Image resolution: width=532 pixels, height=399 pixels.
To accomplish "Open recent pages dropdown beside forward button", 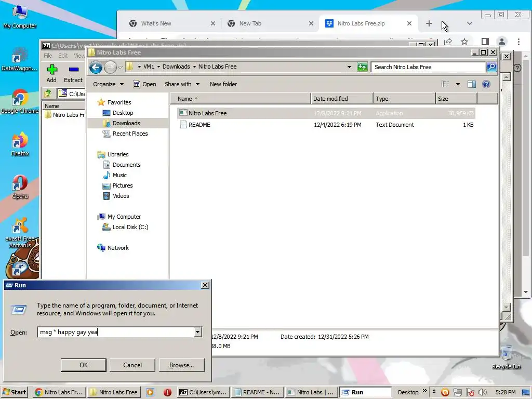I will pyautogui.click(x=120, y=68).
